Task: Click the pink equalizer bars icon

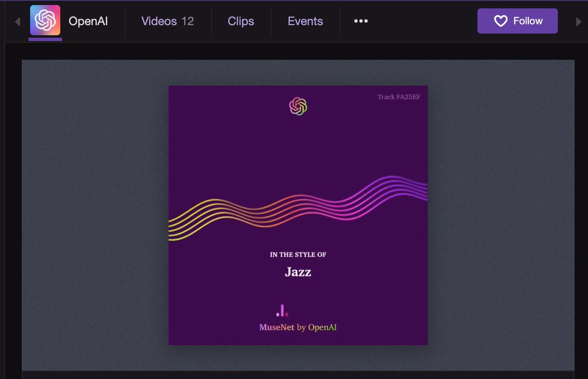Action: [x=282, y=310]
